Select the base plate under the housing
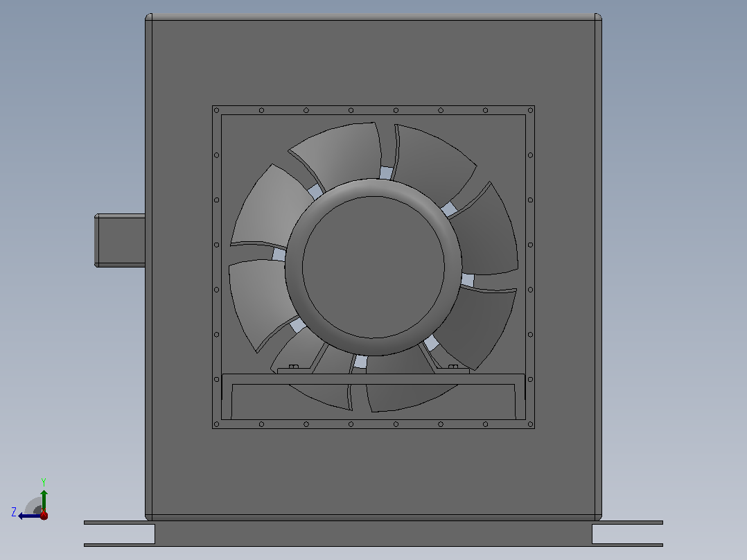 (373, 534)
